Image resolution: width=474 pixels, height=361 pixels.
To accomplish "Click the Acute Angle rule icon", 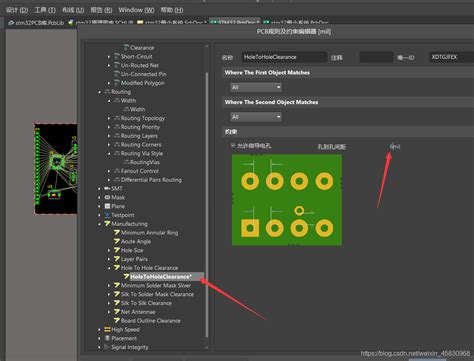I will (x=117, y=241).
